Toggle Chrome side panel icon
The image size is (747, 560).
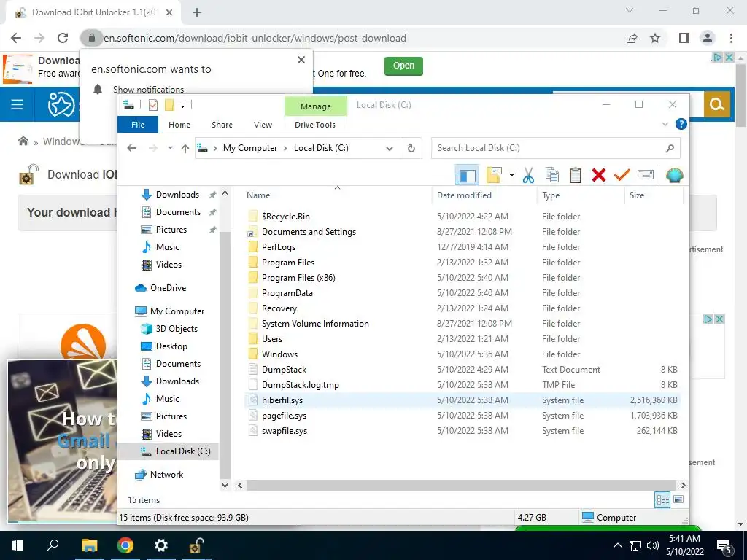coord(684,38)
